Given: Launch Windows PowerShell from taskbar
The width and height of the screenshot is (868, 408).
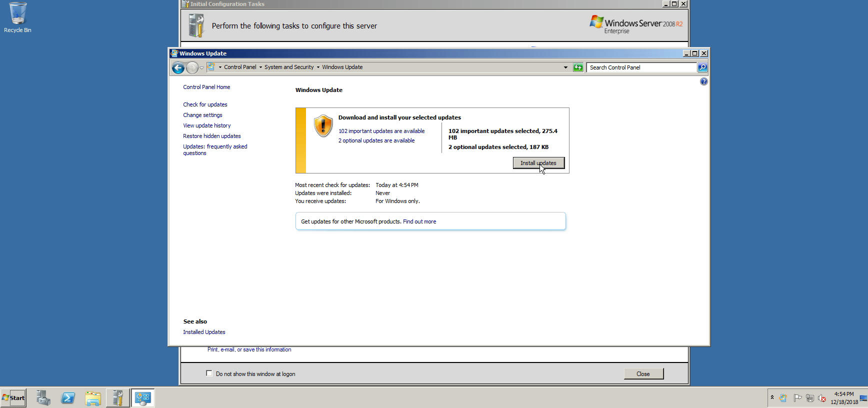Looking at the screenshot, I should click(68, 398).
